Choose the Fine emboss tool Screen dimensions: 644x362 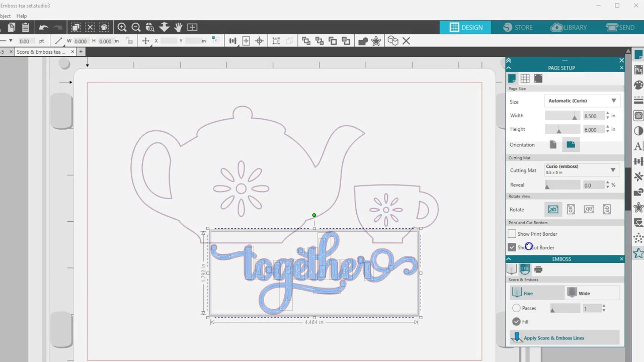537,293
